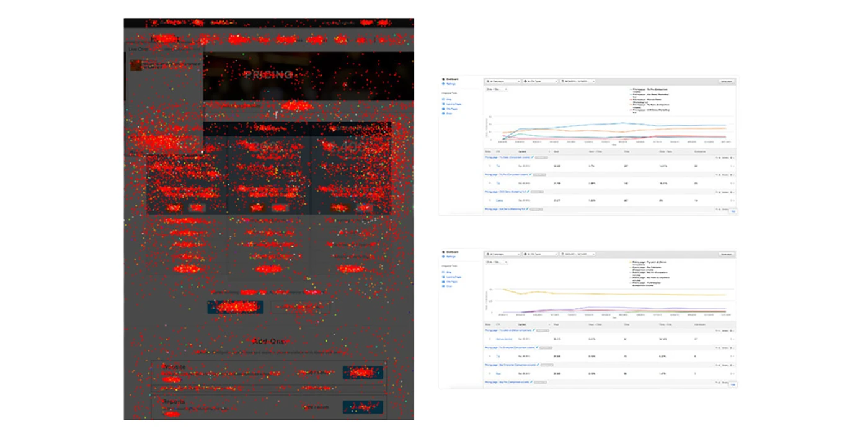Open Try Pro (Comparison column) group in upper dashboard
The image size is (868, 439).
(x=507, y=175)
